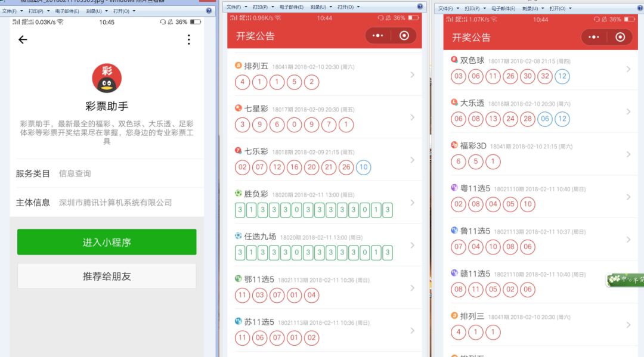Click the help question mark in the left viewer window
644x357 pixels.
tap(209, 11)
